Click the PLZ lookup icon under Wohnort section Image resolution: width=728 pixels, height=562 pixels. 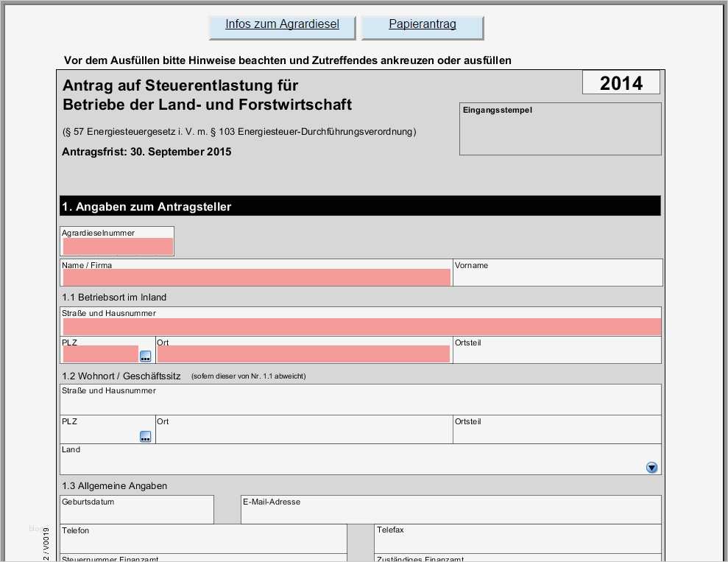pos(145,436)
